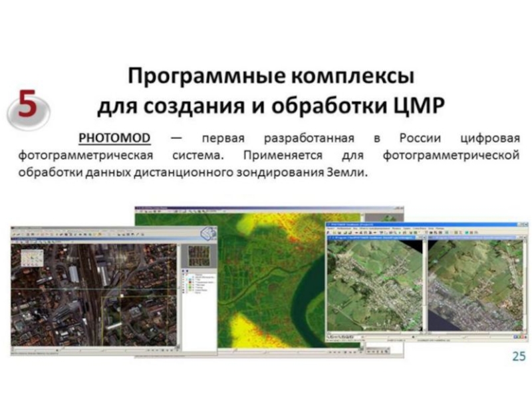Click the vertical scrollbar between the two aerial images
The image size is (532, 399).
426,285
